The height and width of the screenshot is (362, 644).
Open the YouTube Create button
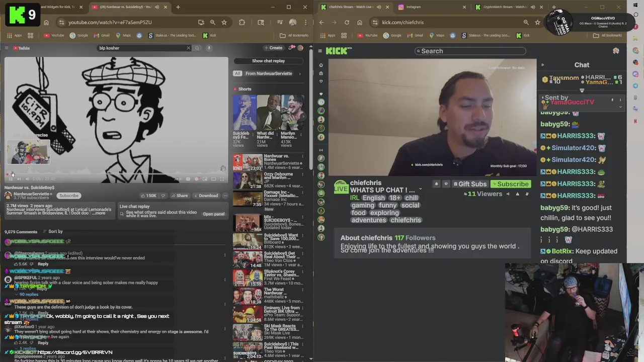(x=273, y=48)
